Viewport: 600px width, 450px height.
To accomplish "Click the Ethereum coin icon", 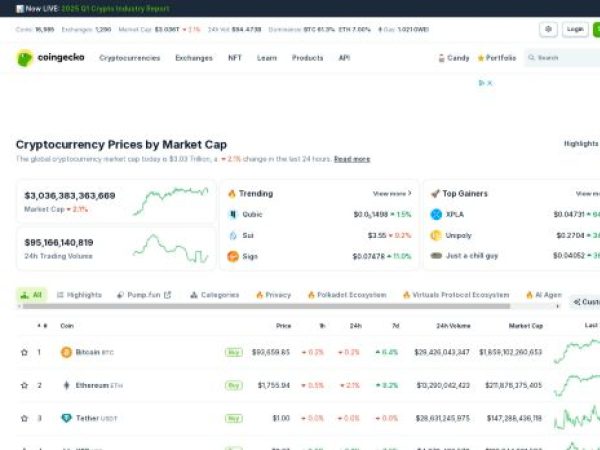I will point(66,385).
